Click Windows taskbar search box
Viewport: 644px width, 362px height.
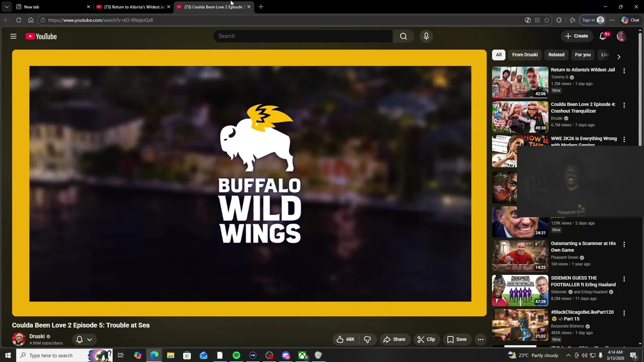(x=65, y=355)
